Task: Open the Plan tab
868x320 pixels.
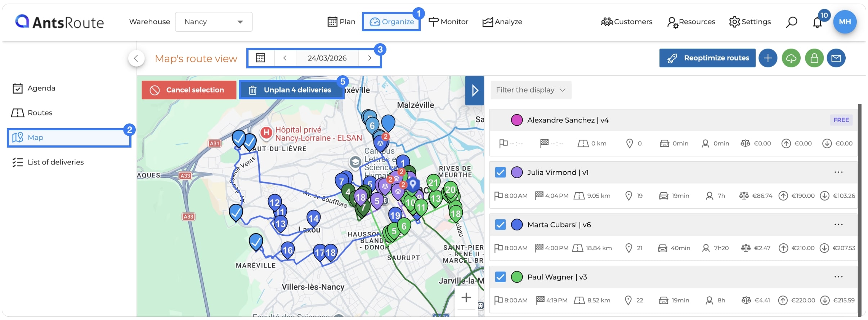Action: point(341,22)
